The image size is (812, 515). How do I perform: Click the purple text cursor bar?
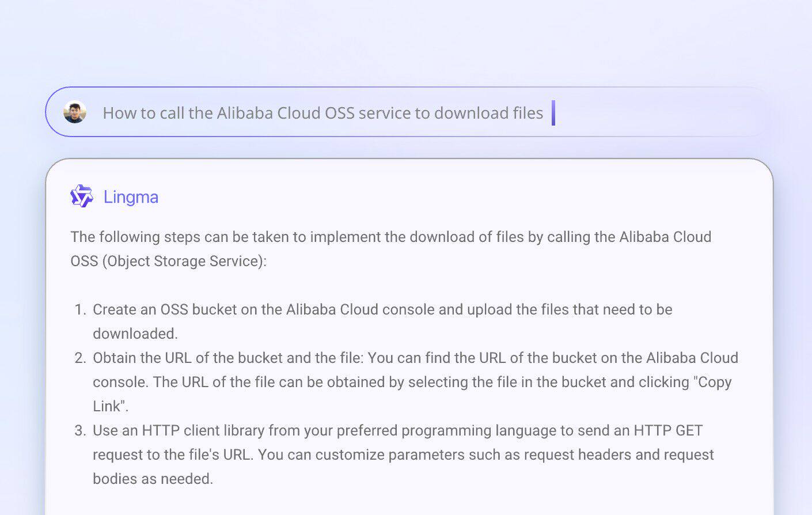tap(553, 113)
